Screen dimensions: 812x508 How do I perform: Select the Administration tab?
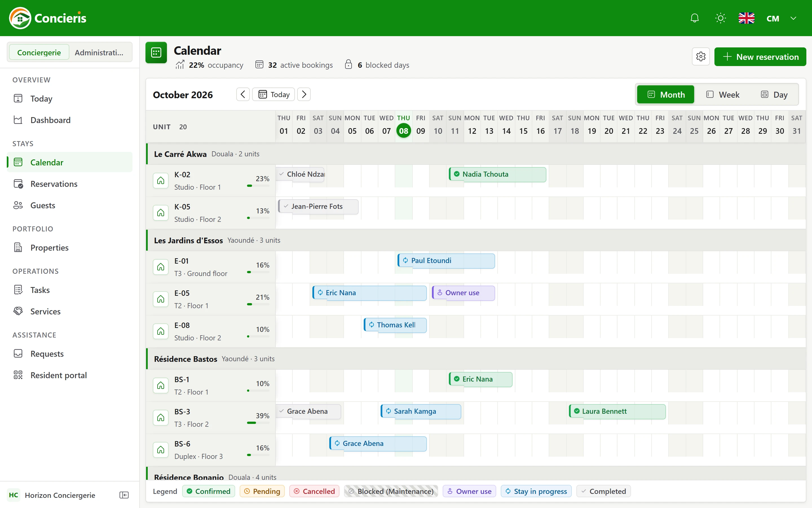point(99,52)
